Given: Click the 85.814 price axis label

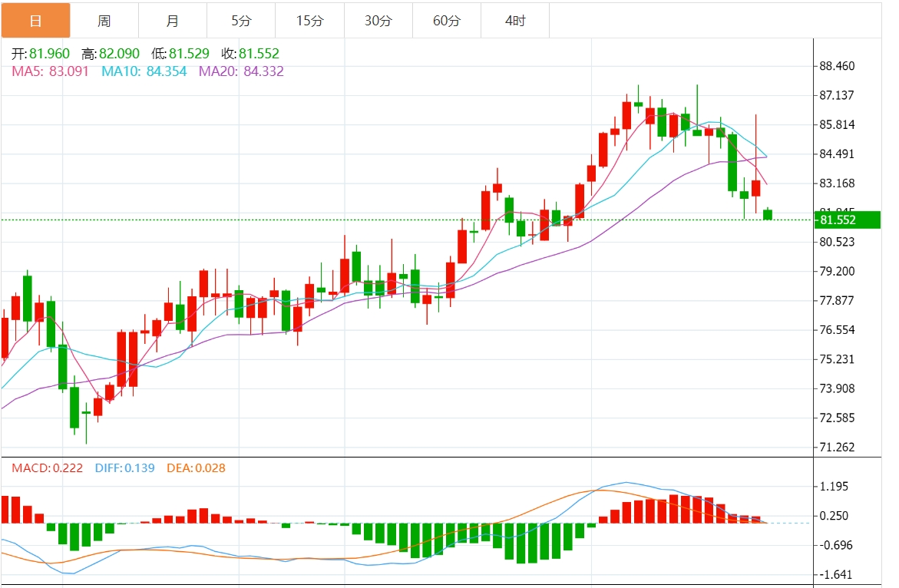Looking at the screenshot, I should pos(837,124).
